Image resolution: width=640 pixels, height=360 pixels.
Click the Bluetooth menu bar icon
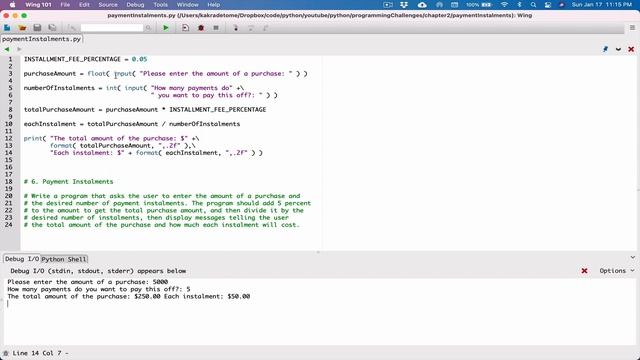(x=519, y=4)
